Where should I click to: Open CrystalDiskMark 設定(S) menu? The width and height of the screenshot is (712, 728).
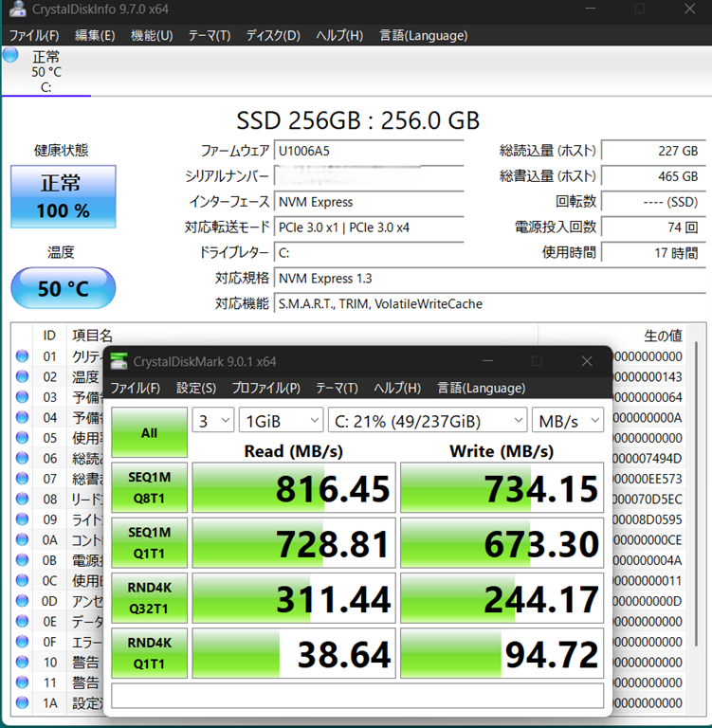point(196,388)
